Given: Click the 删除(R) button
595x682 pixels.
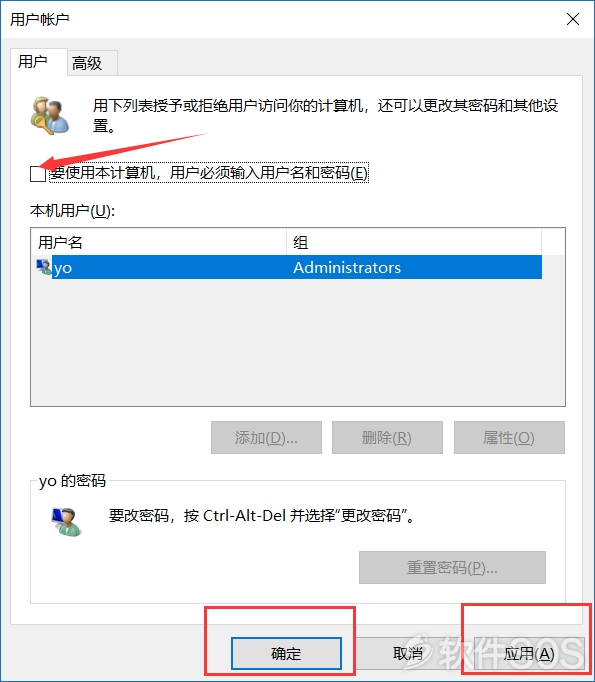Looking at the screenshot, I should pyautogui.click(x=387, y=438).
